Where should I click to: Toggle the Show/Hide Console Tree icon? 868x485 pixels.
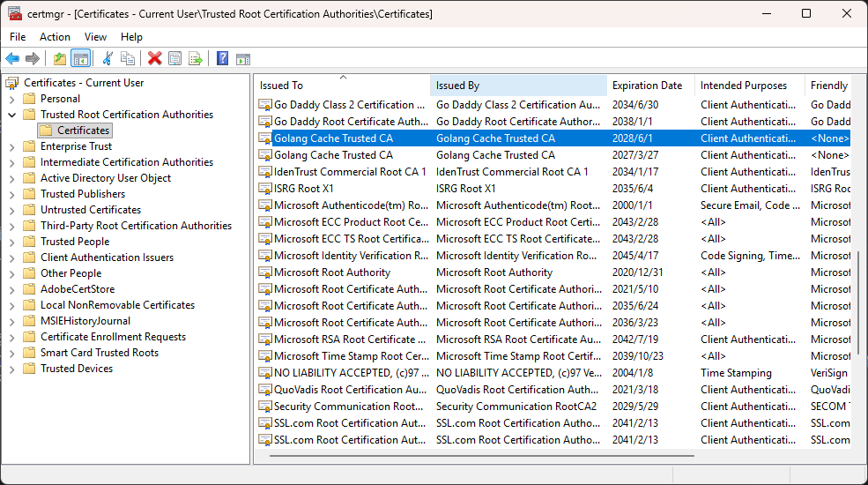[x=80, y=59]
